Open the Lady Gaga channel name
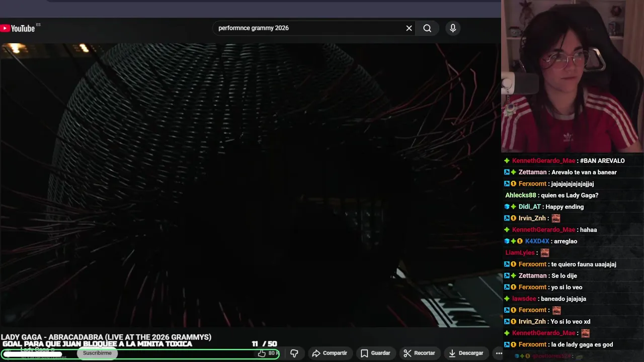Image resolution: width=644 pixels, height=362 pixels. pos(35,350)
